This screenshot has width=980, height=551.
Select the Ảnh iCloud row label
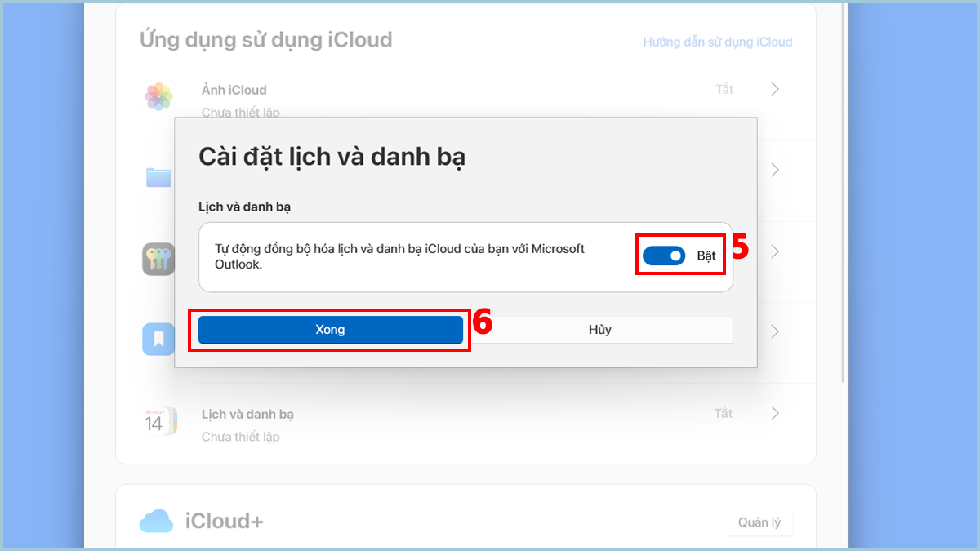[234, 90]
